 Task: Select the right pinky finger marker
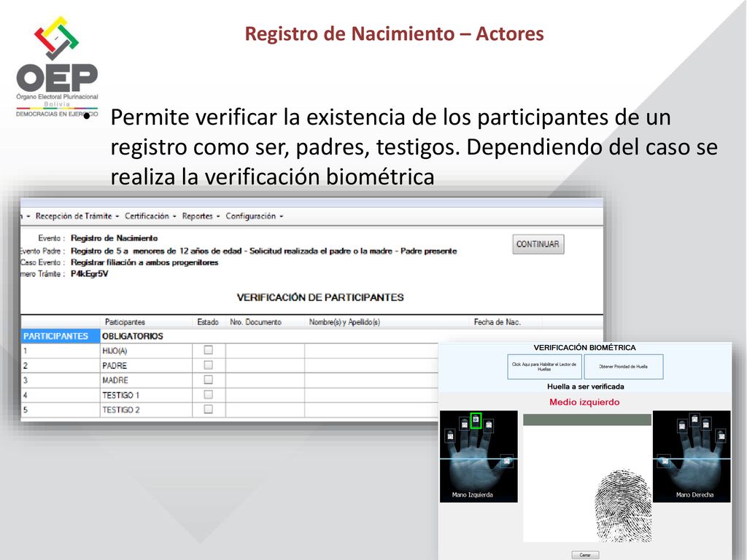click(721, 435)
